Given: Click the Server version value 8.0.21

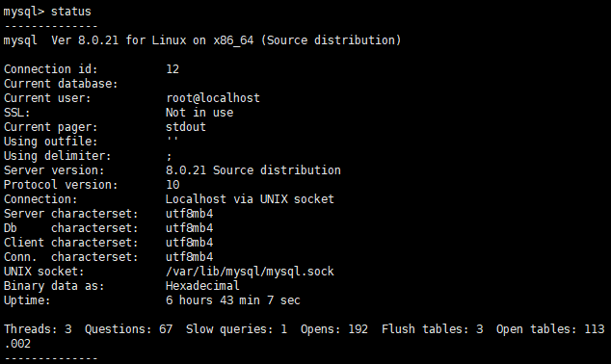Looking at the screenshot, I should click(x=253, y=170).
